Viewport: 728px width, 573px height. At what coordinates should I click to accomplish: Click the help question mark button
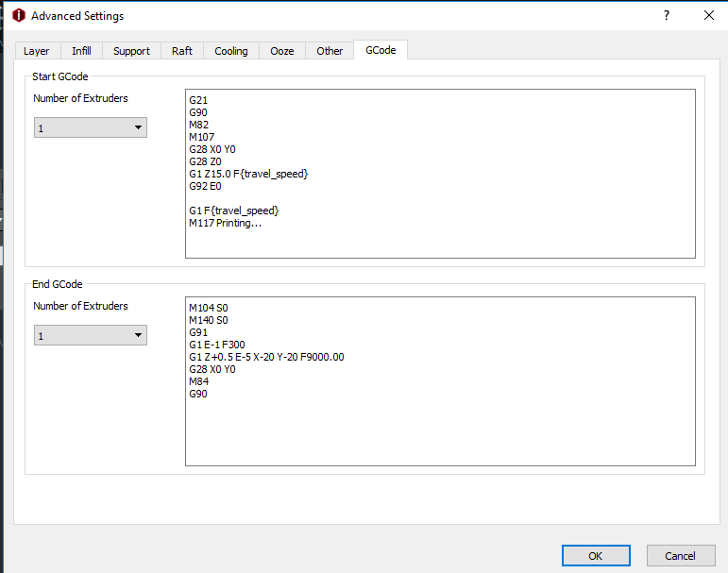[x=667, y=15]
